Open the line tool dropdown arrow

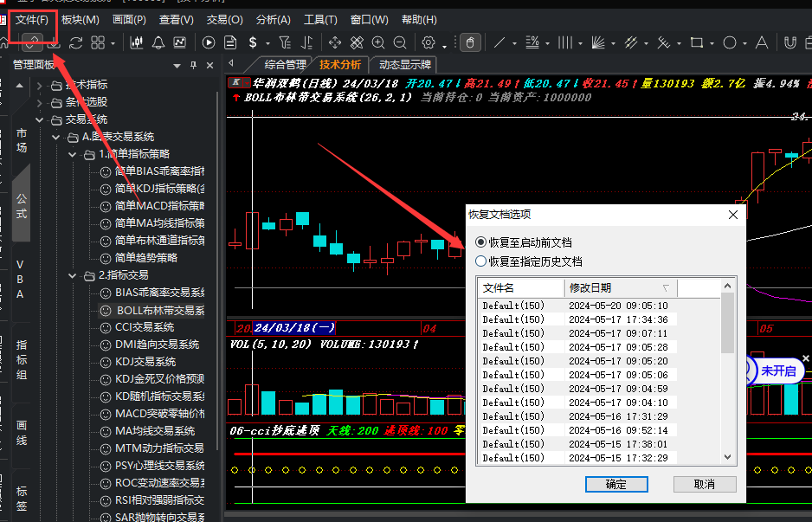point(514,43)
